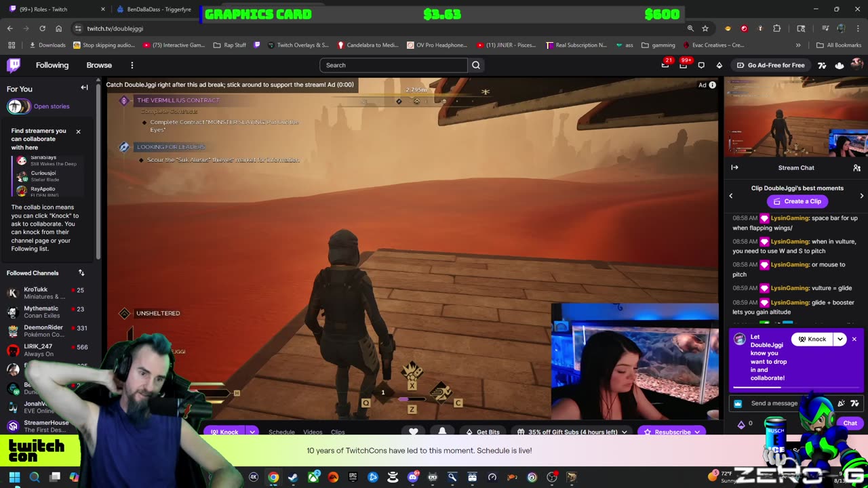868x488 pixels.
Task: Expand the Knock dropdown arrow in chat popup
Action: click(x=840, y=339)
